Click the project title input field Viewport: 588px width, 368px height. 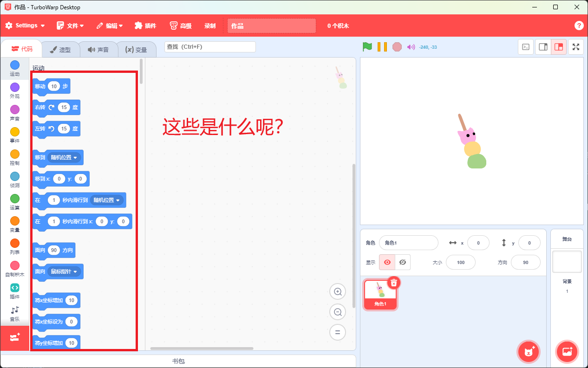click(x=271, y=26)
